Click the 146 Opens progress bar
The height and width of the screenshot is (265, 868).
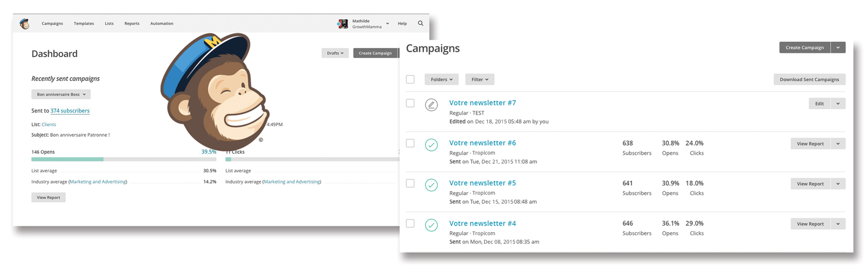pos(124,159)
